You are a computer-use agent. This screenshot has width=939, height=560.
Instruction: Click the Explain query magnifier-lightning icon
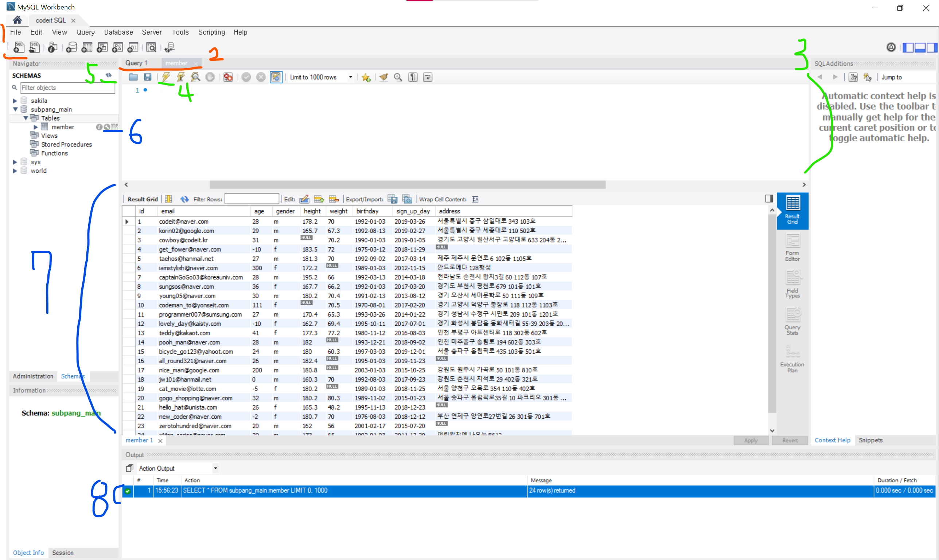[195, 77]
